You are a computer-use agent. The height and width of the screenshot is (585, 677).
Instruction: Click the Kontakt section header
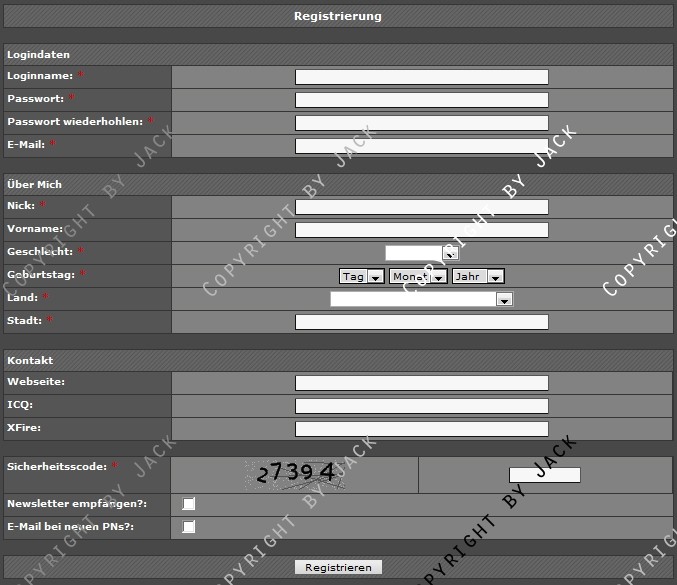pyautogui.click(x=338, y=361)
